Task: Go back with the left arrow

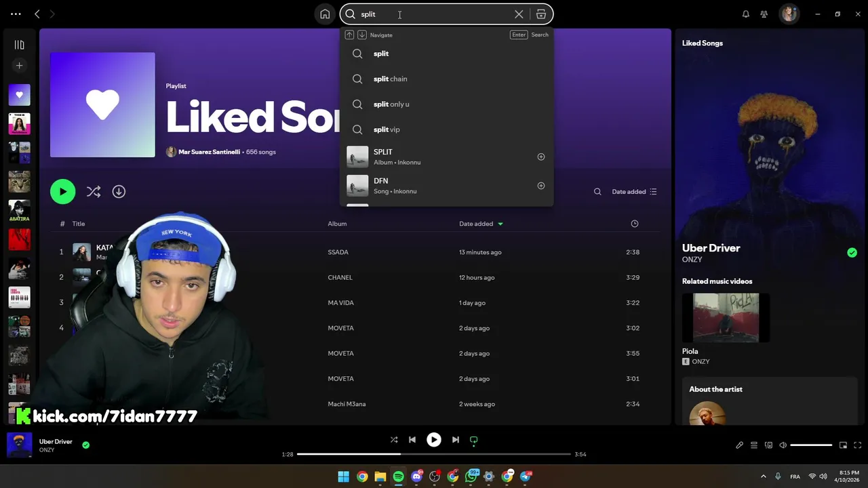Action: (x=37, y=14)
